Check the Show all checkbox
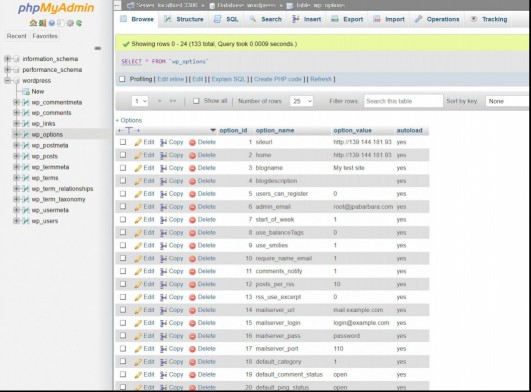 196,101
